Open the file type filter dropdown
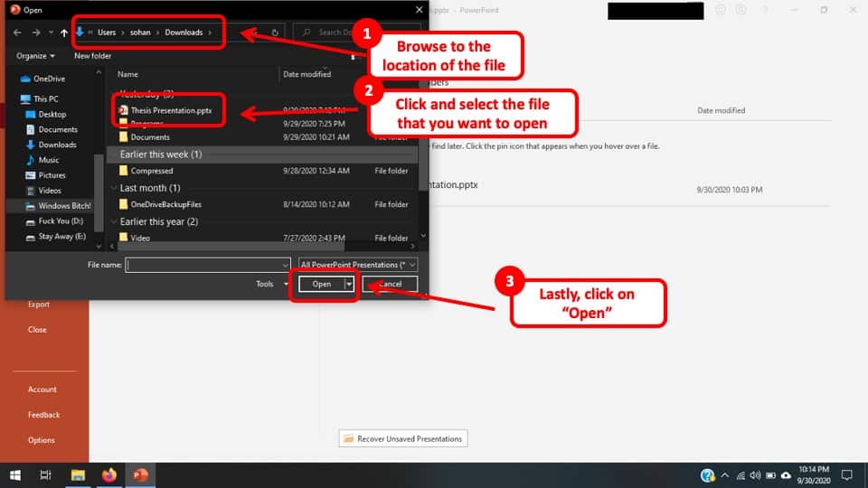This screenshot has height=488, width=868. 358,265
